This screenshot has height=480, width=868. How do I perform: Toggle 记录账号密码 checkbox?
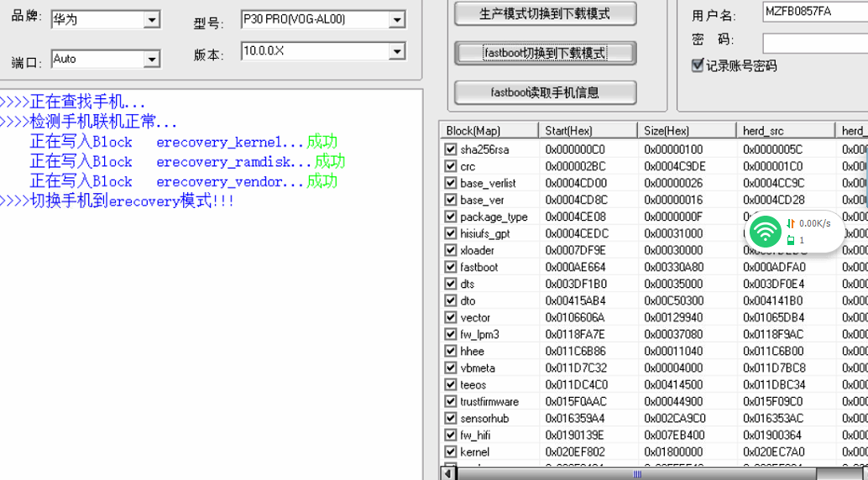coord(698,65)
